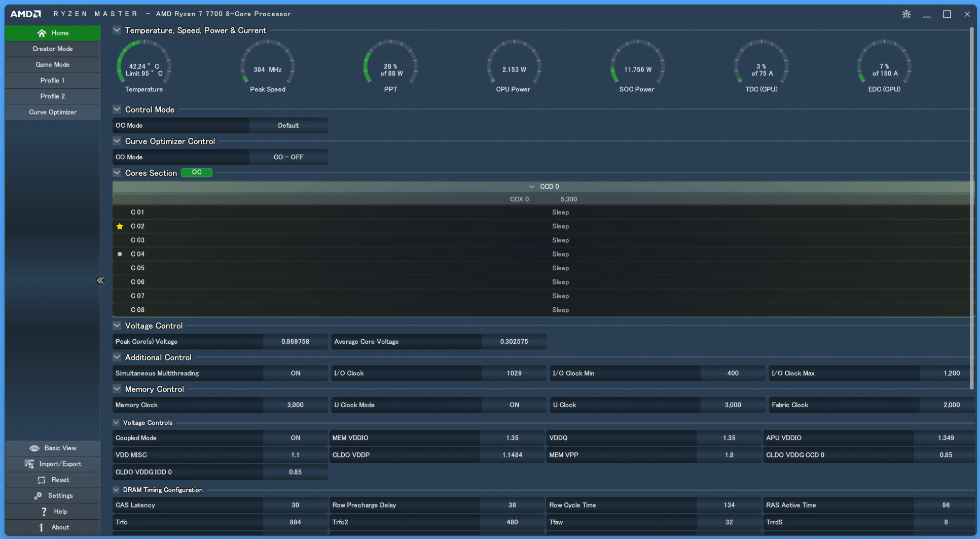This screenshot has height=539, width=980.
Task: Click the gold star on core C 02
Action: coord(120,226)
